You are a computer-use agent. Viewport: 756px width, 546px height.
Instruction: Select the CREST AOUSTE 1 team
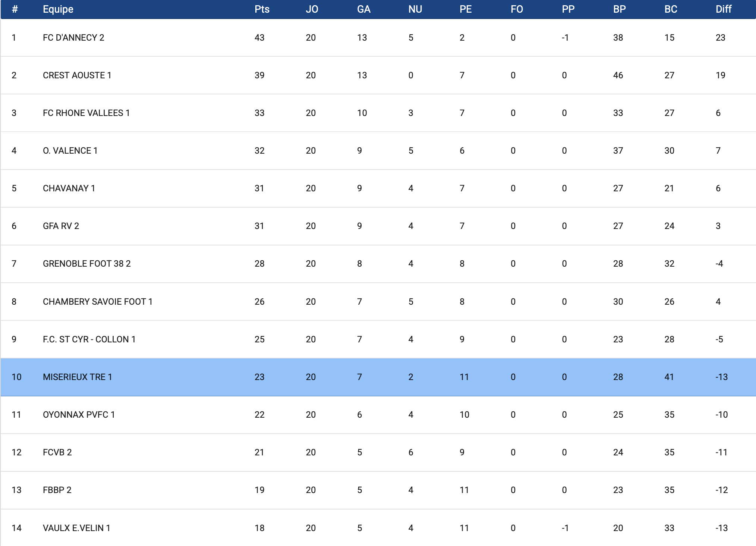point(77,75)
